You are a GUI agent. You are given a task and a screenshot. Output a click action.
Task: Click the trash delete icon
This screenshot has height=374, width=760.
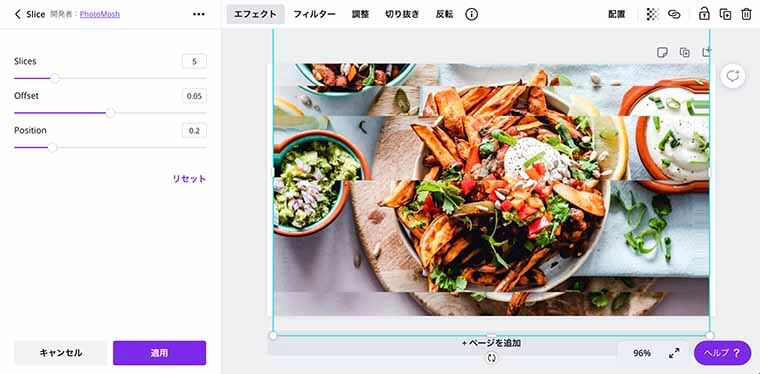pyautogui.click(x=746, y=14)
